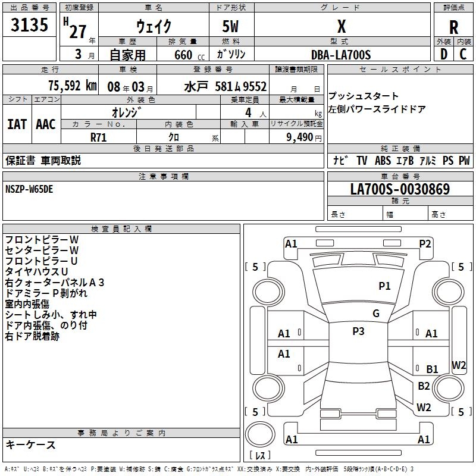Click 保証書 車両取説 in later-shipped parts
This screenshot has height=476, width=476.
point(43,161)
